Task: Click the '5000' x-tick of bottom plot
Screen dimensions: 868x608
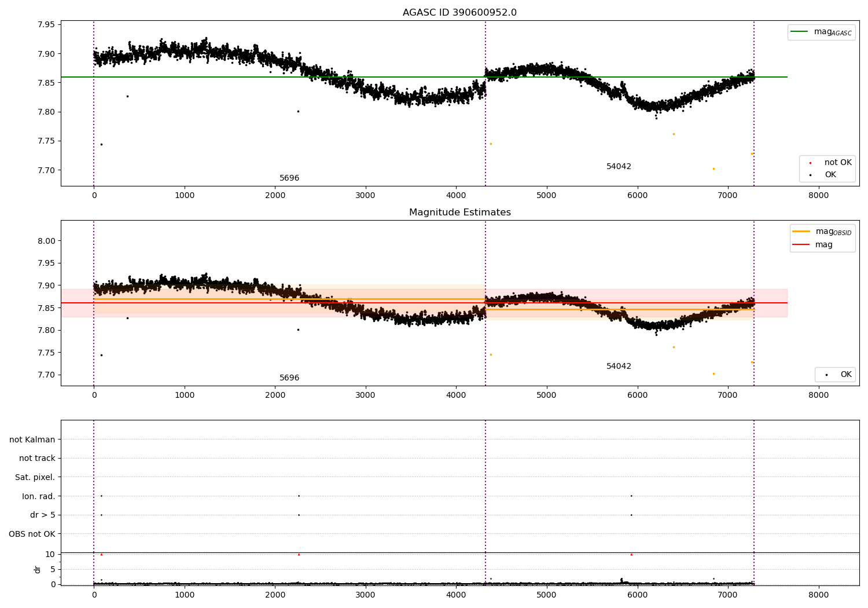Action: pos(547,595)
